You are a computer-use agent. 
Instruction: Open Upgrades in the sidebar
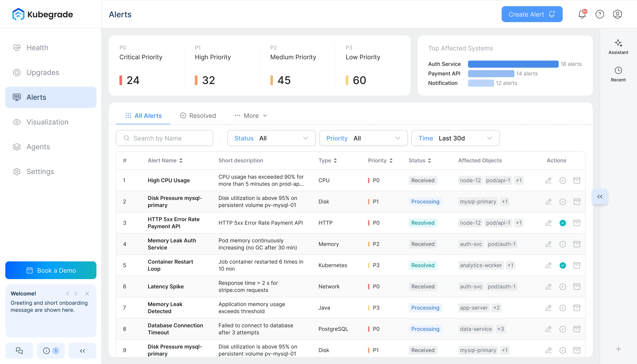51,73
